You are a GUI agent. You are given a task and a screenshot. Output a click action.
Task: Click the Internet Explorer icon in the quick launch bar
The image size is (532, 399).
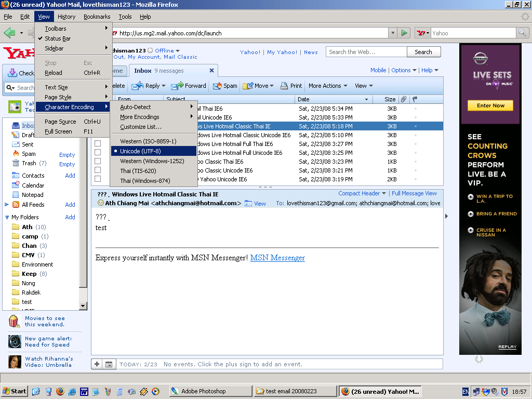tap(72, 391)
